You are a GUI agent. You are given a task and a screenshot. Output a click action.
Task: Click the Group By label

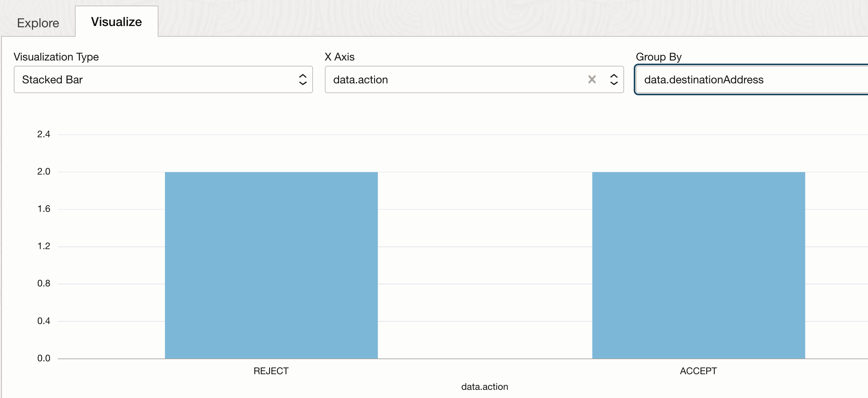[x=659, y=57]
